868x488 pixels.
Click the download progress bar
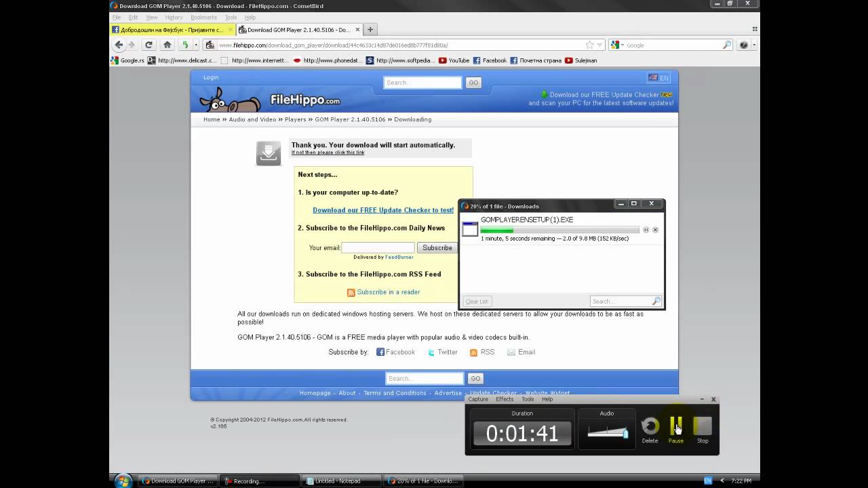(559, 230)
